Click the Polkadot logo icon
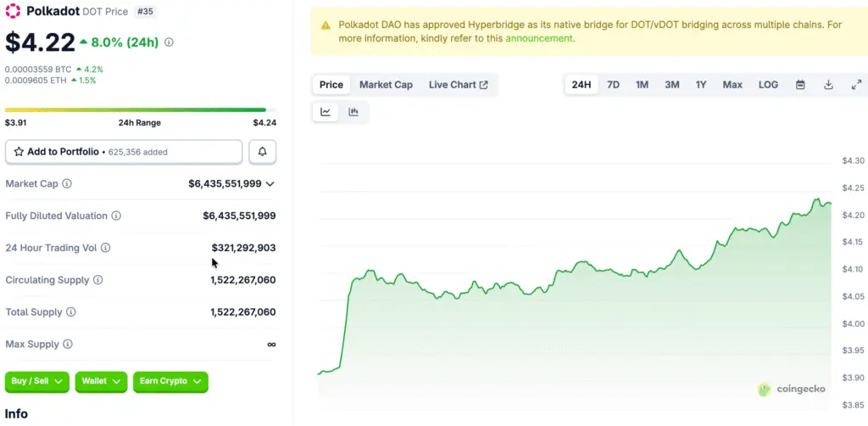 tap(14, 13)
